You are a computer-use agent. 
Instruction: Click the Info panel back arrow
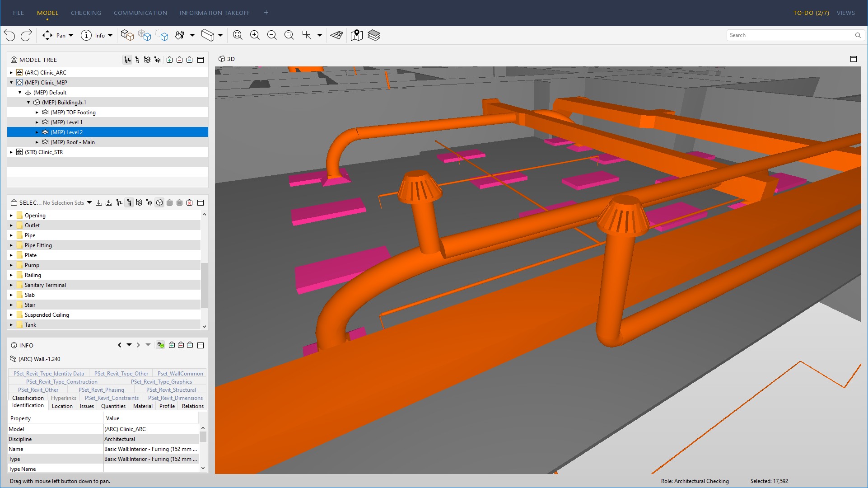pyautogui.click(x=120, y=345)
